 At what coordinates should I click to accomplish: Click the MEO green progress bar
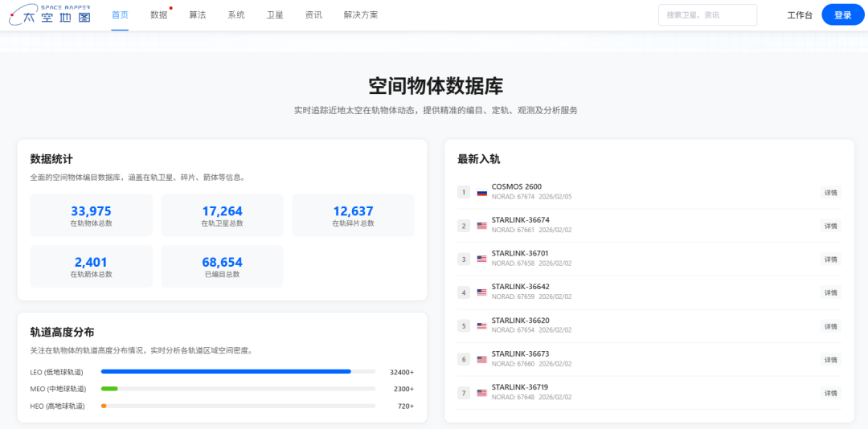[109, 389]
